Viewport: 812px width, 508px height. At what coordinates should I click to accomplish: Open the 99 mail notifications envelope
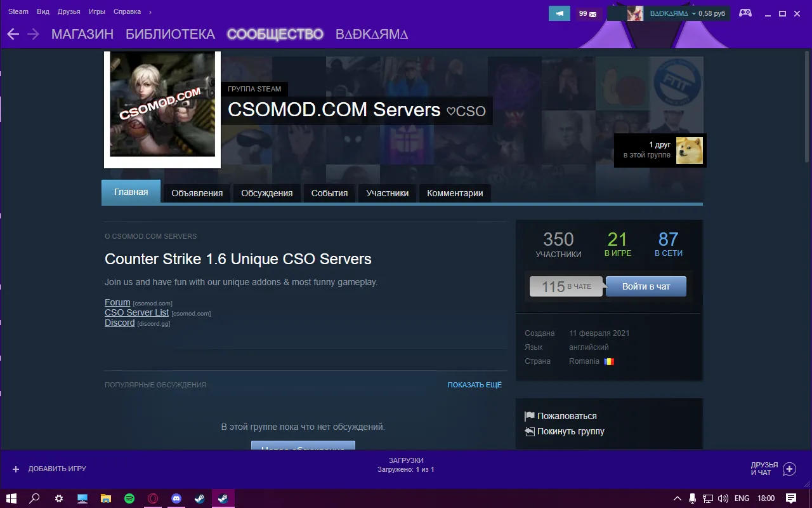tap(589, 13)
